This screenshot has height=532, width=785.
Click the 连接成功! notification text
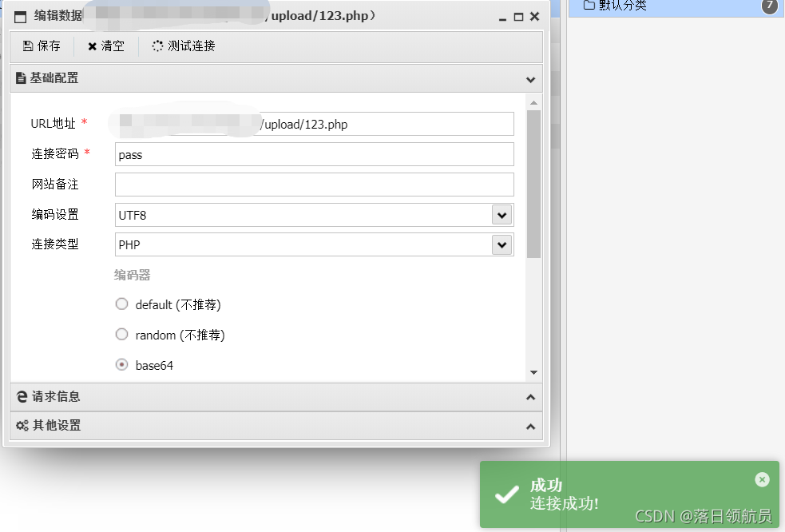(565, 503)
